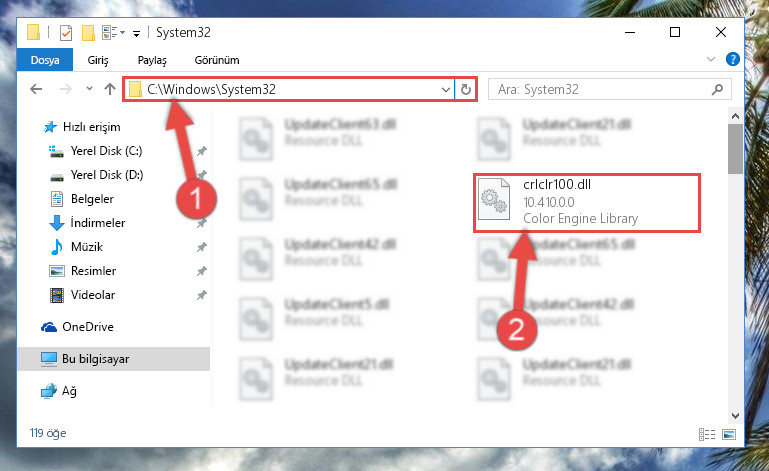
Task: Open the Dosya menu tab
Action: coord(45,60)
